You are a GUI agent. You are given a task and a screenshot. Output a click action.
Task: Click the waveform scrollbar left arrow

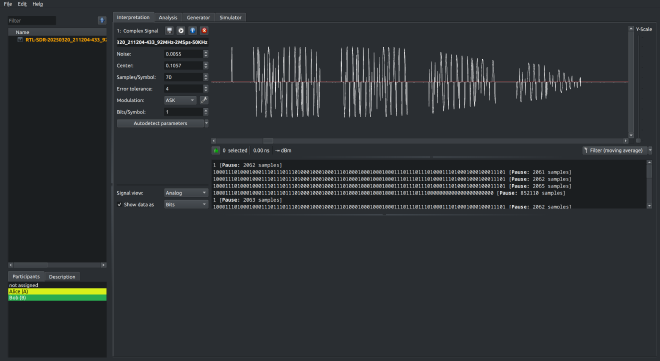point(214,141)
